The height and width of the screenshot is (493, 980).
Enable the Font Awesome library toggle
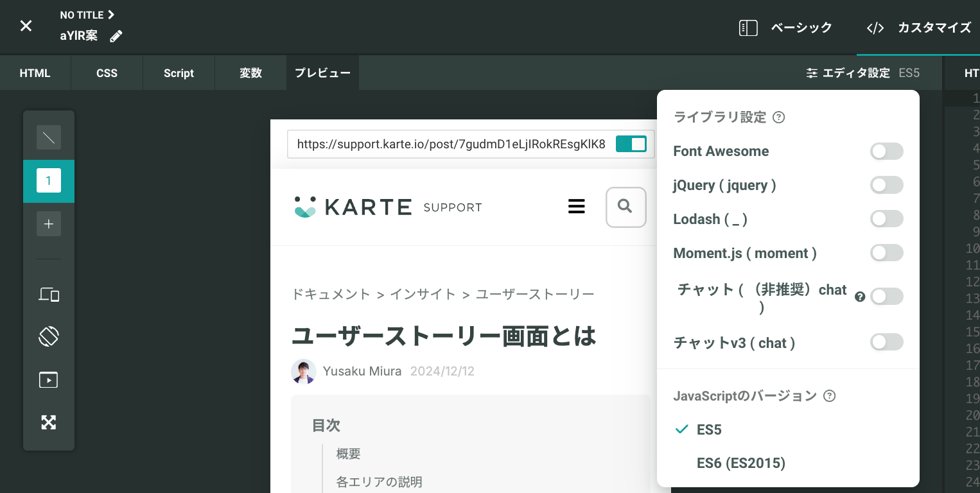(x=886, y=151)
